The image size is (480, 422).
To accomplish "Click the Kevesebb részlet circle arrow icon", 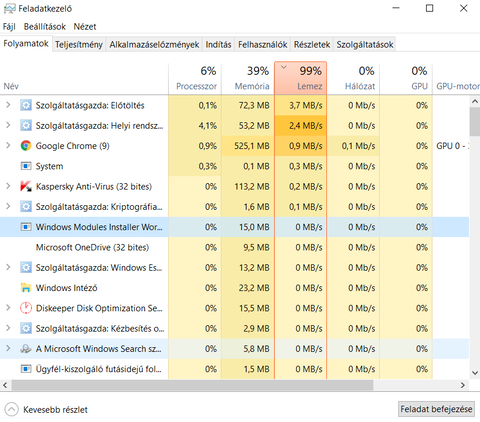I will [11, 410].
